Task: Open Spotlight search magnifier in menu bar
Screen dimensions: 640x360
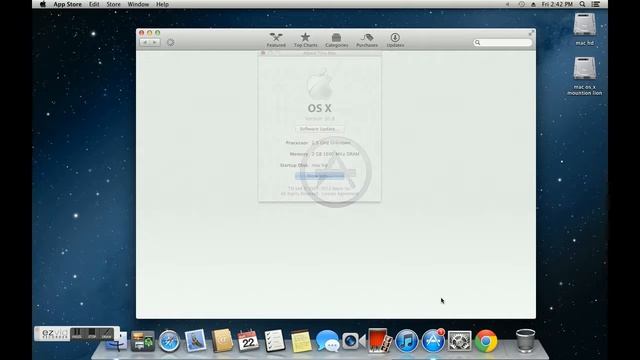Action: pos(582,4)
